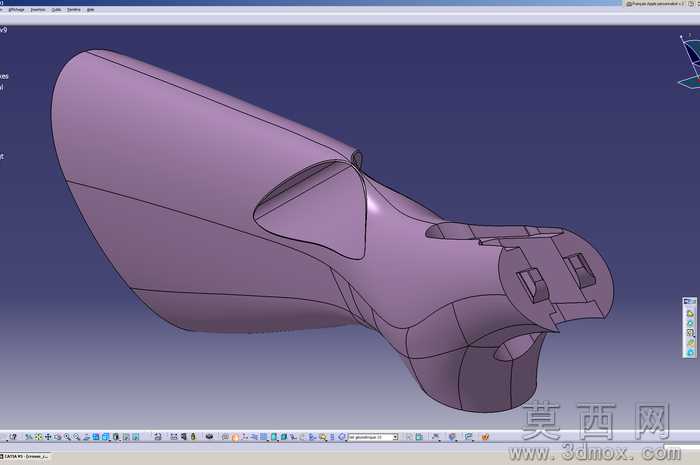The height and width of the screenshot is (465, 700).
Task: Click the second icon in the right floating toolbar
Action: click(691, 323)
